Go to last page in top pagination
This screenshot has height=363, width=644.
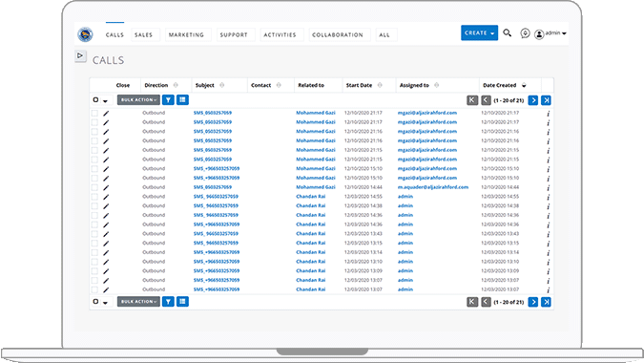[x=546, y=100]
